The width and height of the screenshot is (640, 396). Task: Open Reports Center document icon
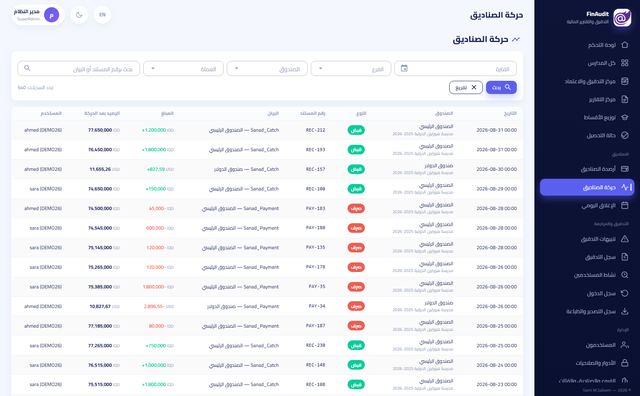(624, 99)
